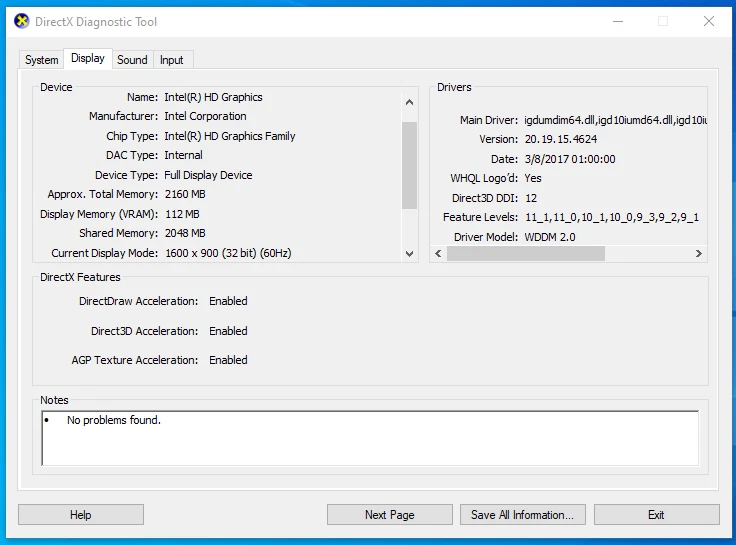The image size is (736, 545).
Task: Click Drivers panel scroll right arrow
Action: pos(698,253)
